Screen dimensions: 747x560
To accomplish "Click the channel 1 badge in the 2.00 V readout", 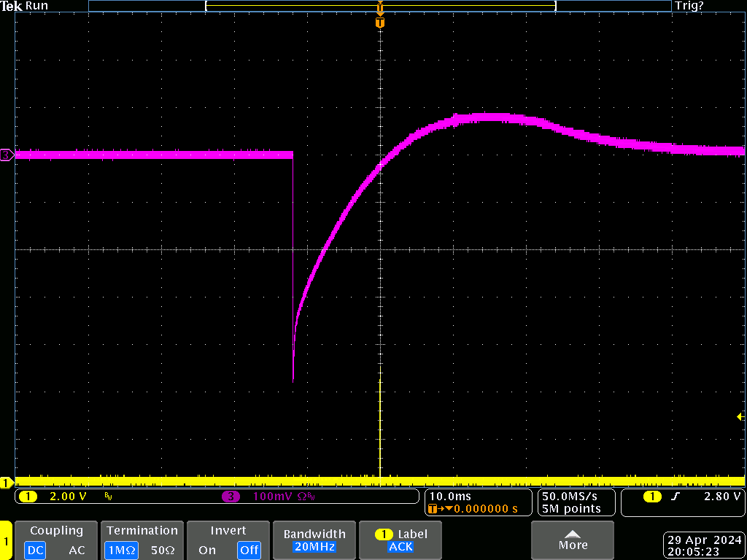I will [28, 497].
